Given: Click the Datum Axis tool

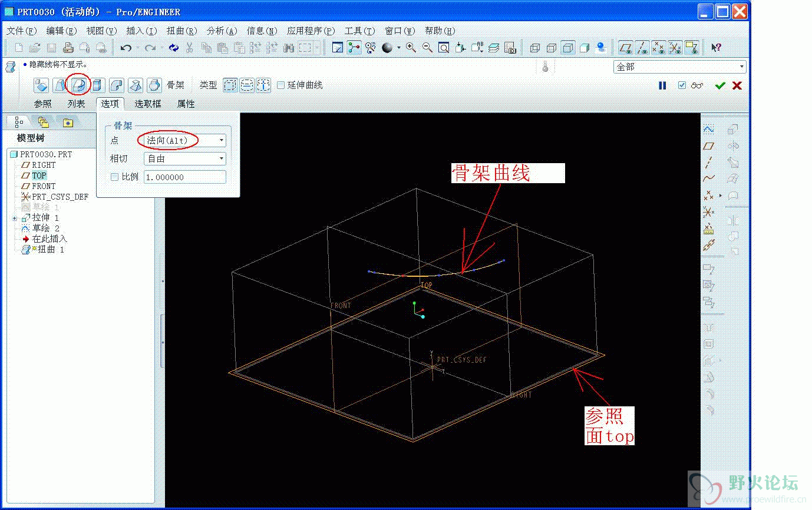Looking at the screenshot, I should pos(709,162).
